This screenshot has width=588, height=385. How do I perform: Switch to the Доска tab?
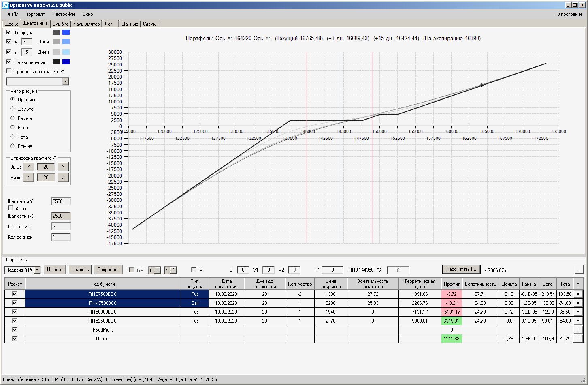[12, 24]
